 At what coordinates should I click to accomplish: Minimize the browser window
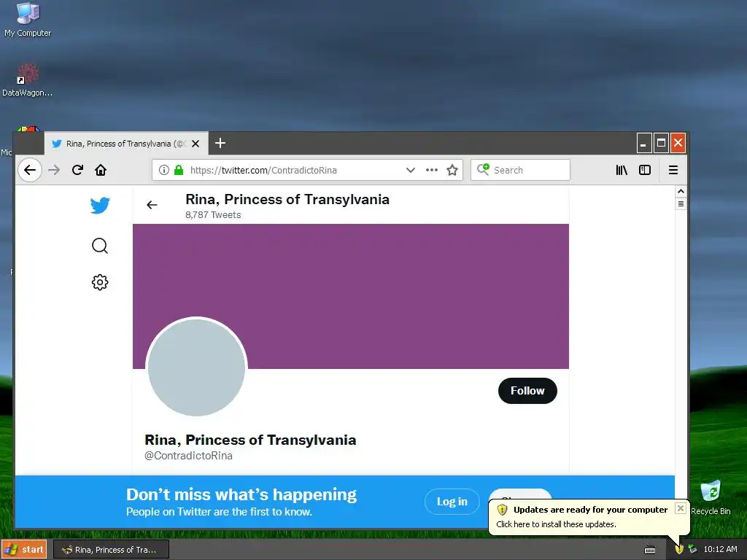click(x=643, y=143)
